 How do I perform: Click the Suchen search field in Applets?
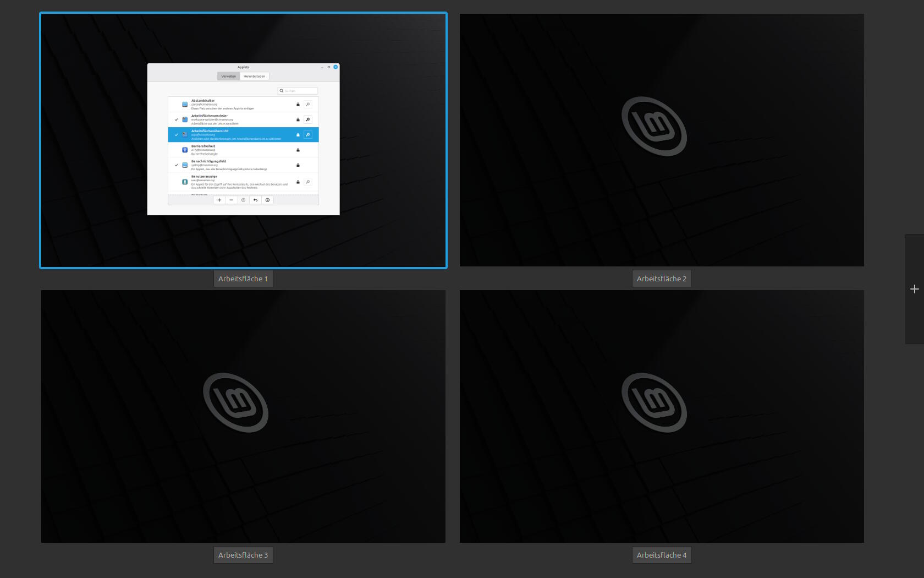click(298, 91)
